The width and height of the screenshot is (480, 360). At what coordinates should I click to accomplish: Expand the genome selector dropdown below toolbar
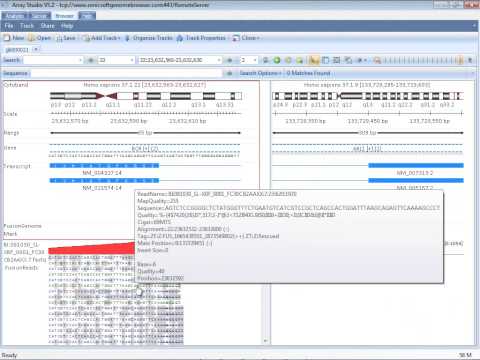point(36,49)
